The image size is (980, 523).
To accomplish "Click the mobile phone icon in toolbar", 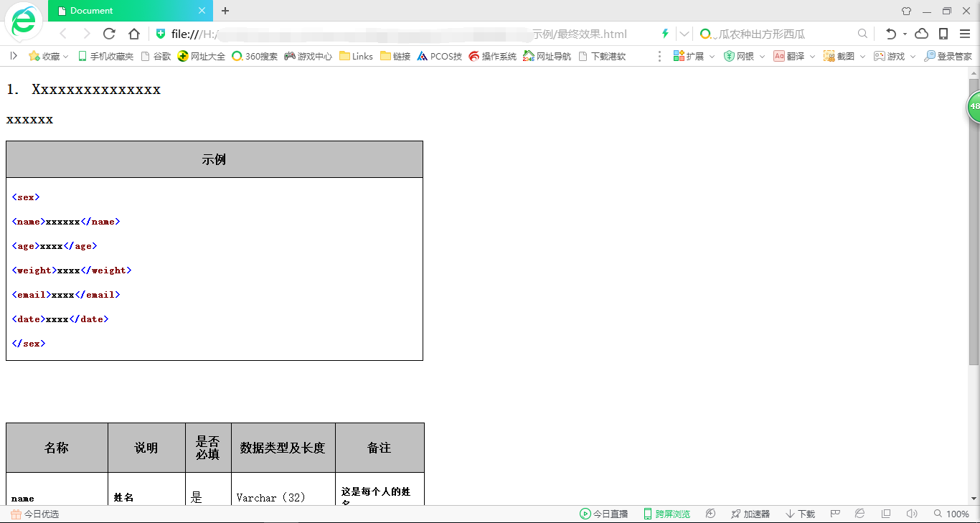I will 943,34.
